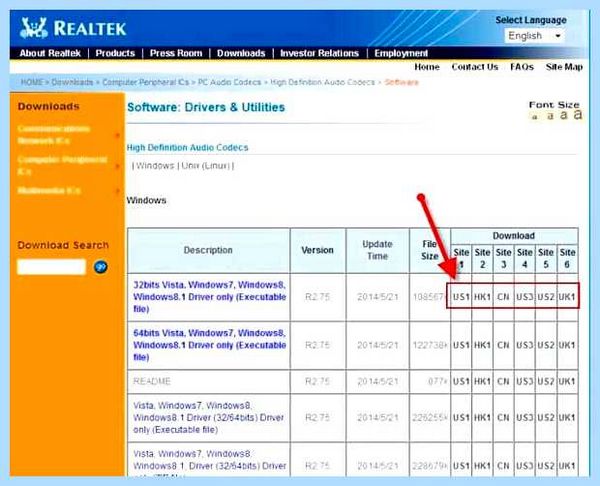The height and width of the screenshot is (486, 600).
Task: Download README from US1
Action: click(461, 381)
